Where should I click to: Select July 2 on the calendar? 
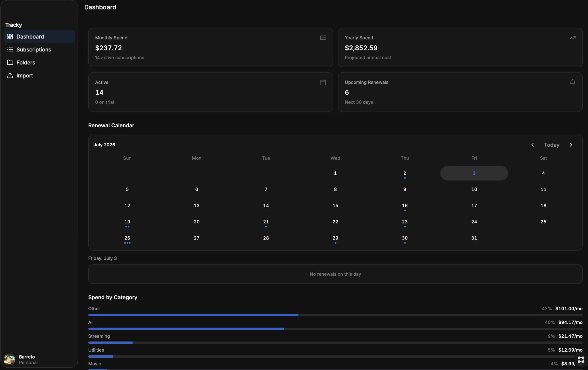[x=405, y=173]
